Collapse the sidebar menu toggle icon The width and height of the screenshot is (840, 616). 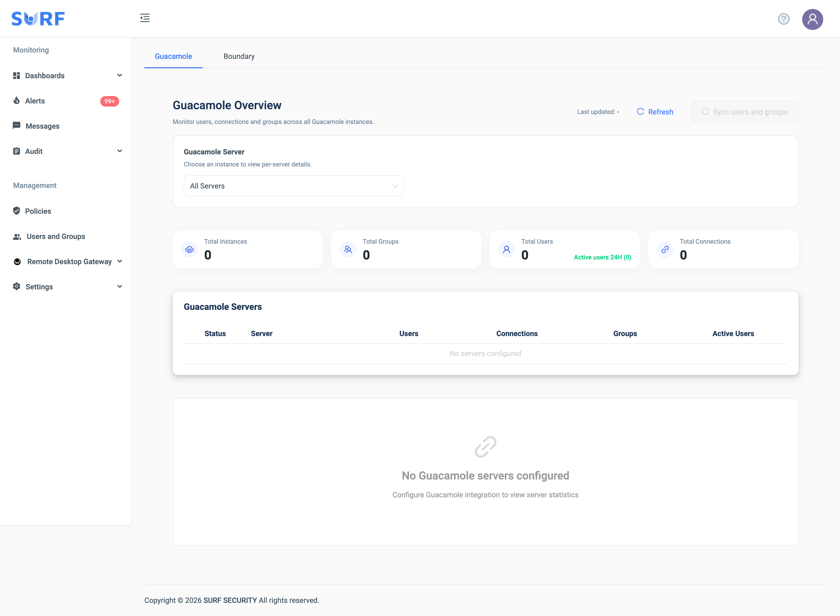click(145, 18)
